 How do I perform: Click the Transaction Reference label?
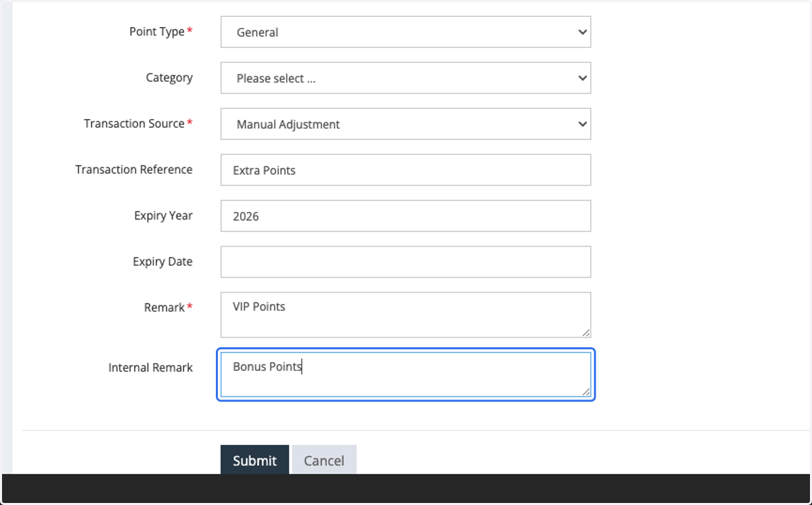pyautogui.click(x=134, y=169)
